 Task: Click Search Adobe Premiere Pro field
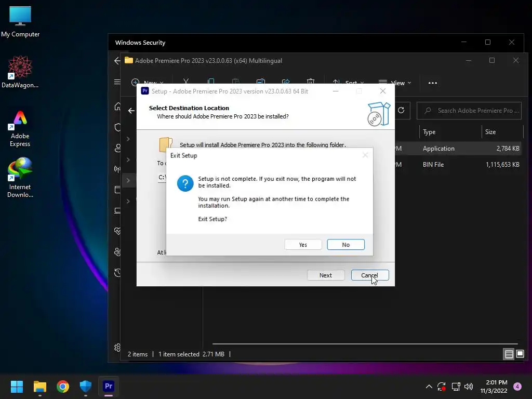[x=469, y=111]
